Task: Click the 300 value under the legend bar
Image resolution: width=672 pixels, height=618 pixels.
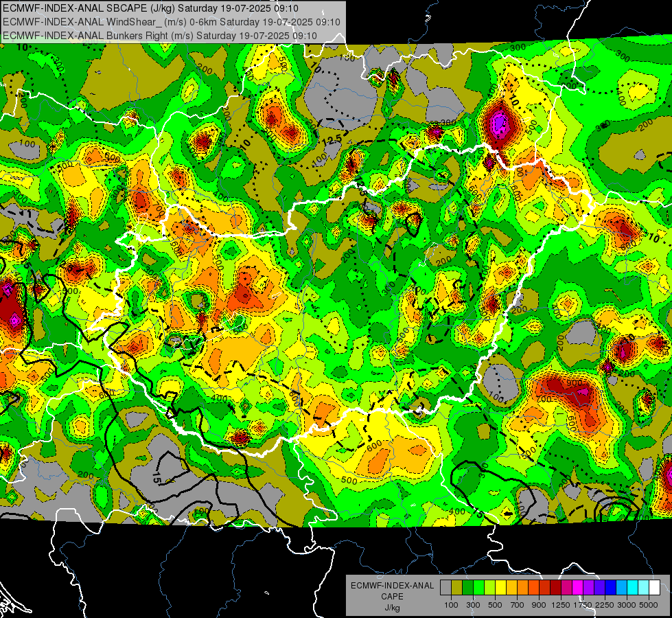Action: point(473,605)
